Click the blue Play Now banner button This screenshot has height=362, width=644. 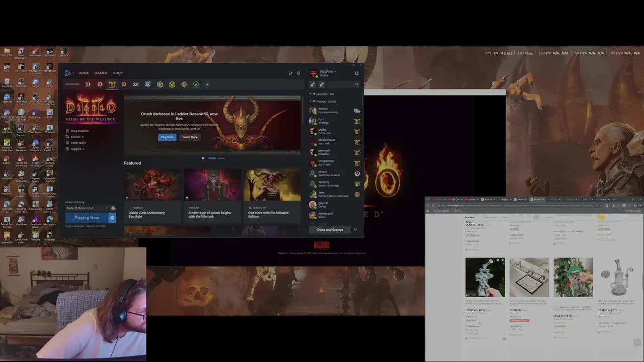click(x=167, y=137)
